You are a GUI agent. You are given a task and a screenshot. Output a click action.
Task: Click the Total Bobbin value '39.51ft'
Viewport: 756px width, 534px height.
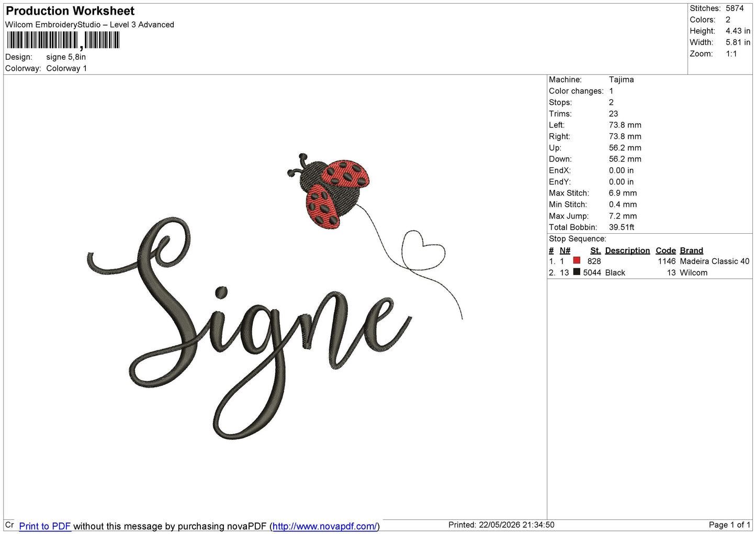622,228
